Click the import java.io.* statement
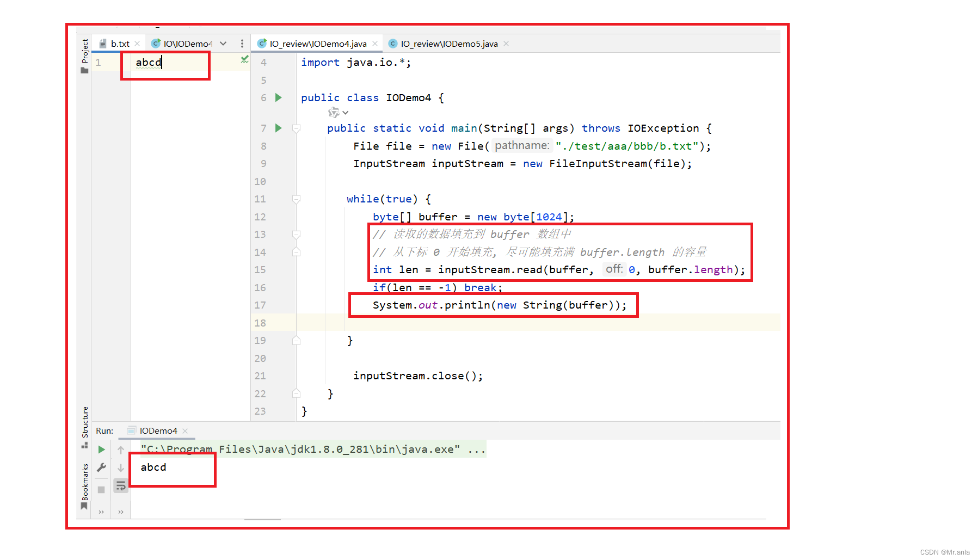Viewport: 978px width, 560px height. [x=356, y=62]
